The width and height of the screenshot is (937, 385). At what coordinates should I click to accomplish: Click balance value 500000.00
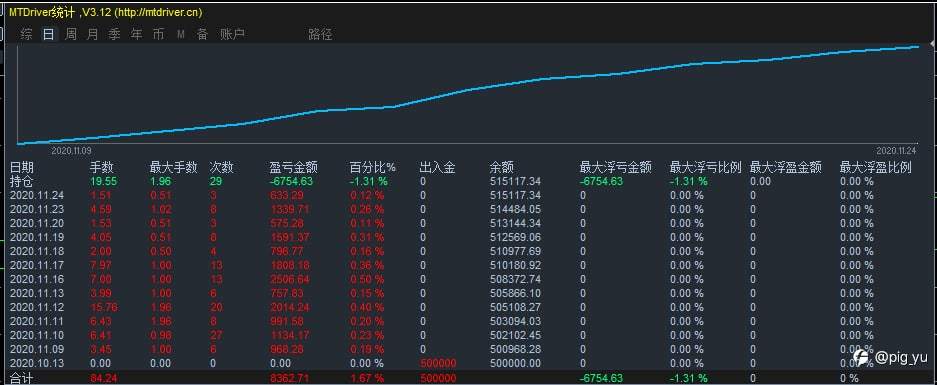tap(515, 363)
